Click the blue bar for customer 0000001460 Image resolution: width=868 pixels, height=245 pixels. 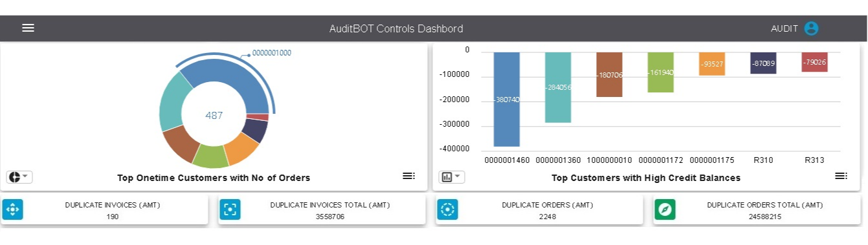[507, 100]
